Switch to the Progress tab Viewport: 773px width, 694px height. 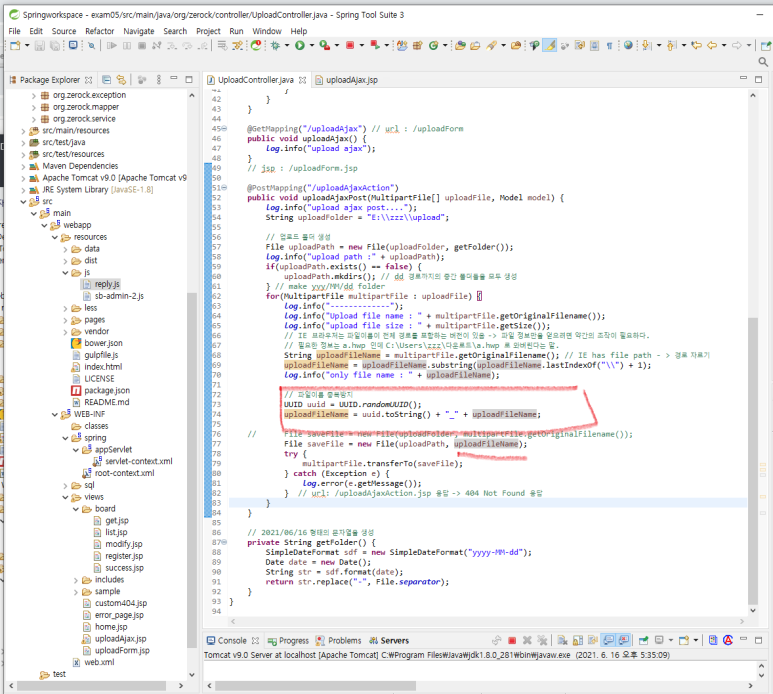(x=288, y=641)
